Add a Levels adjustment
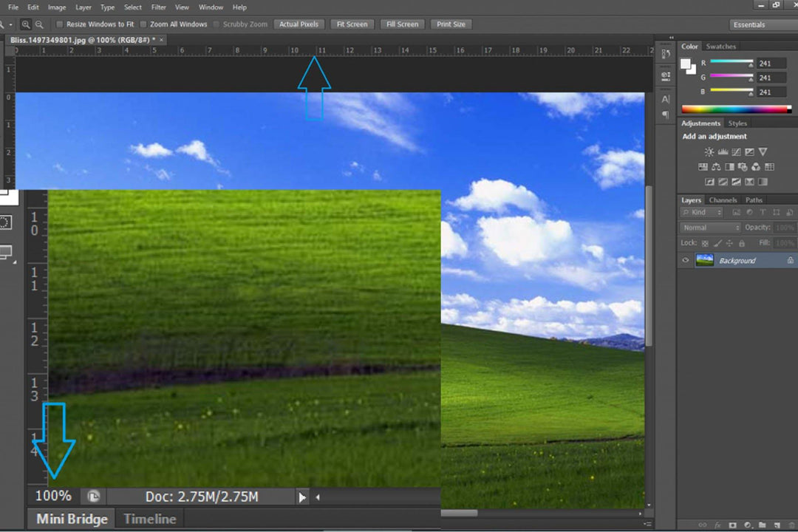This screenshot has height=532, width=798. (723, 151)
